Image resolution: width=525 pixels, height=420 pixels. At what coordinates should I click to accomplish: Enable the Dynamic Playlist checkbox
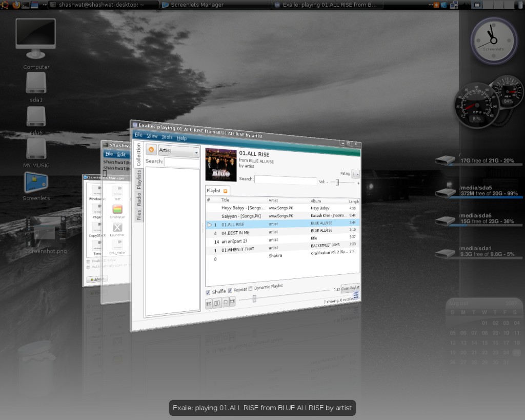pyautogui.click(x=250, y=289)
